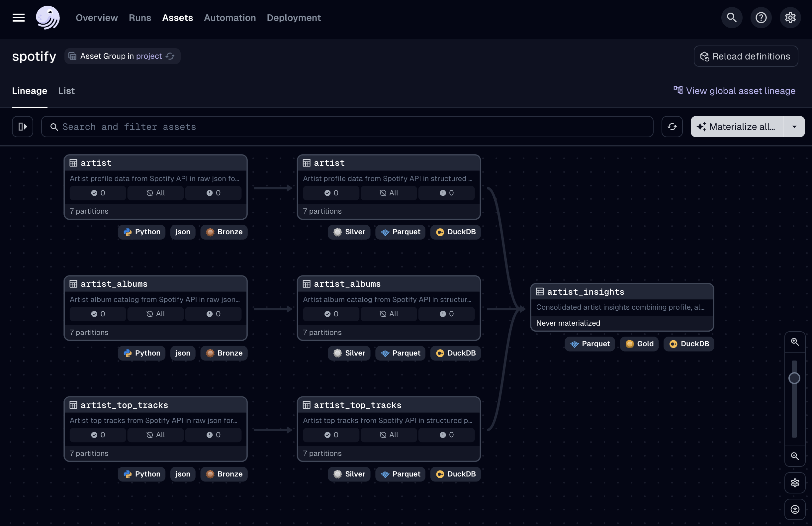
Task: Click Silver tag under silver artist_top_tracks
Action: click(x=349, y=474)
